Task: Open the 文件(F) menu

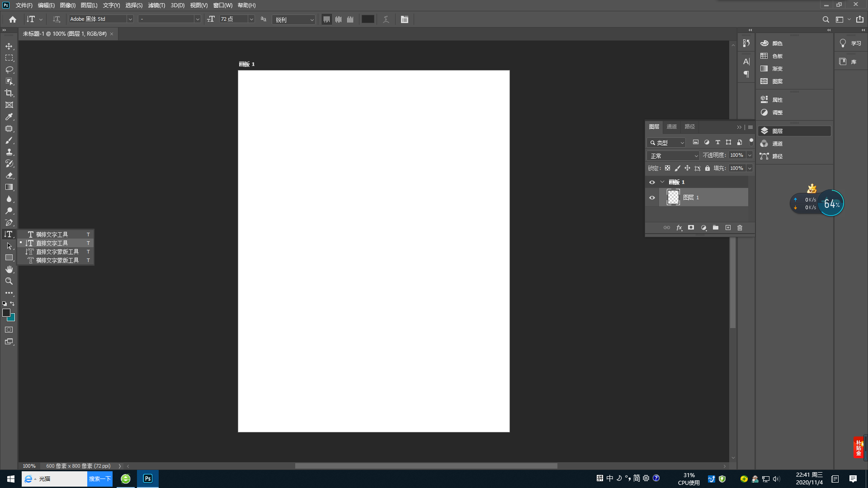Action: 24,5
